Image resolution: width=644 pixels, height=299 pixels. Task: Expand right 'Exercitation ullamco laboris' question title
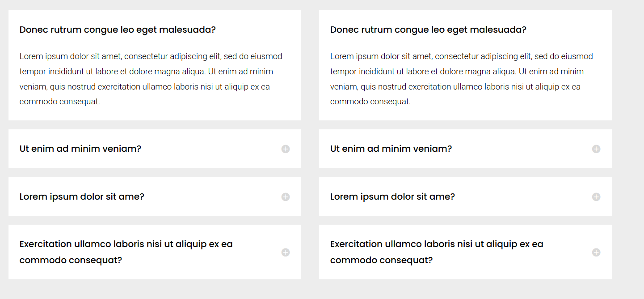point(437,244)
